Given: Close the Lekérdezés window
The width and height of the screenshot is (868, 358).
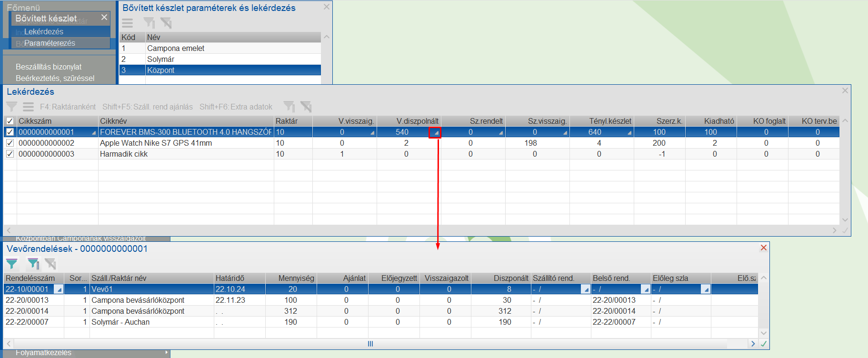Looking at the screenshot, I should (x=845, y=90).
